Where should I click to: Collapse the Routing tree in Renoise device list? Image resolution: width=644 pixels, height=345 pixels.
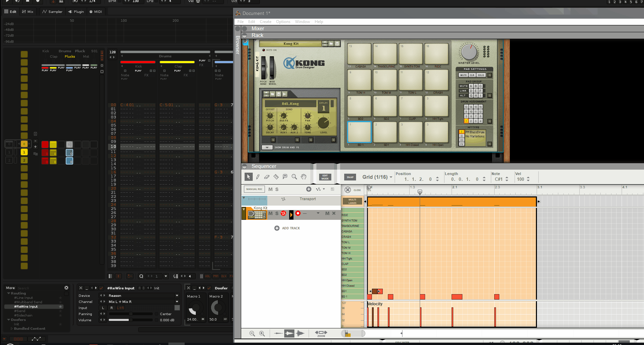pos(8,293)
